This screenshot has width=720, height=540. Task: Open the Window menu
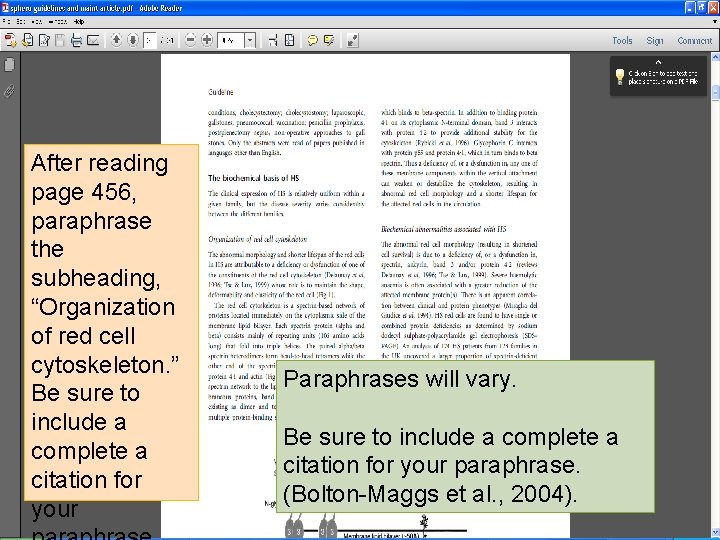[58, 22]
